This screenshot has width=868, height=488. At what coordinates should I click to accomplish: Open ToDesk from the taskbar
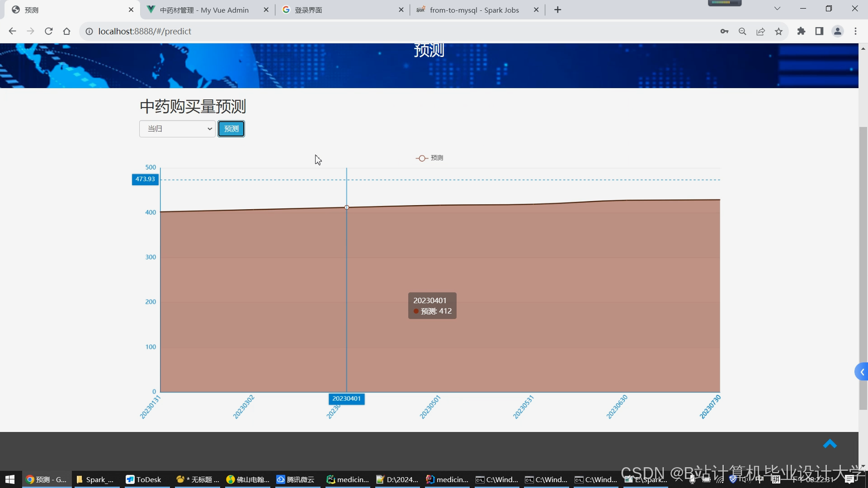tap(144, 479)
